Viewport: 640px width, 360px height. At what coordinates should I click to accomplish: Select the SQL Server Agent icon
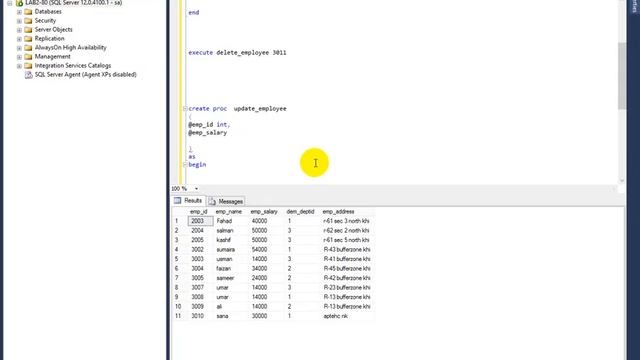click(x=28, y=75)
